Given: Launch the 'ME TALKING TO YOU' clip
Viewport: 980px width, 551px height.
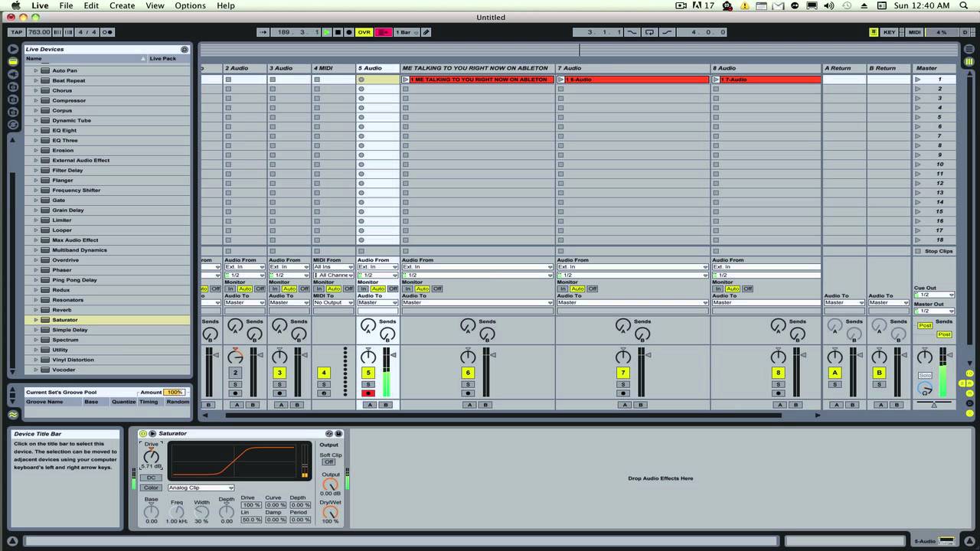Looking at the screenshot, I should tap(407, 80).
